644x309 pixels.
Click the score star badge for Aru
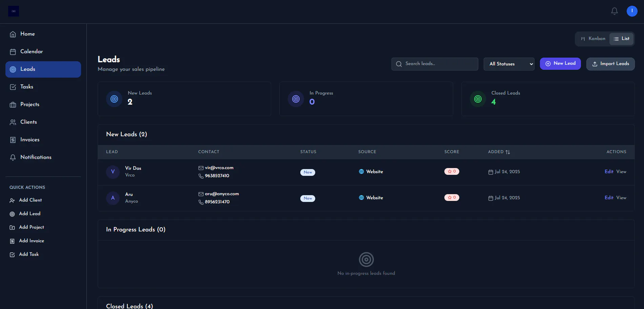click(x=452, y=198)
